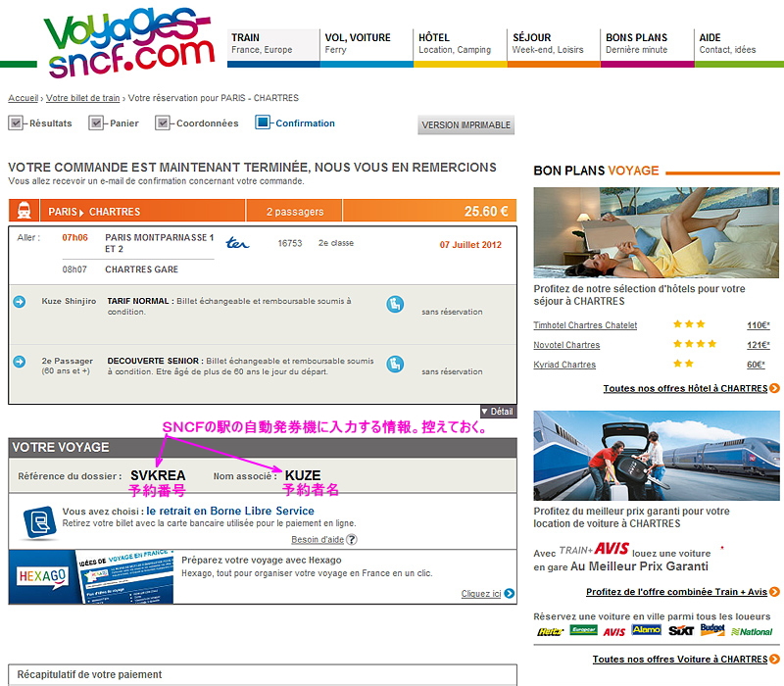Screen dimensions: 784x686
Task: Open Kyriad Chartres link
Action: [564, 365]
